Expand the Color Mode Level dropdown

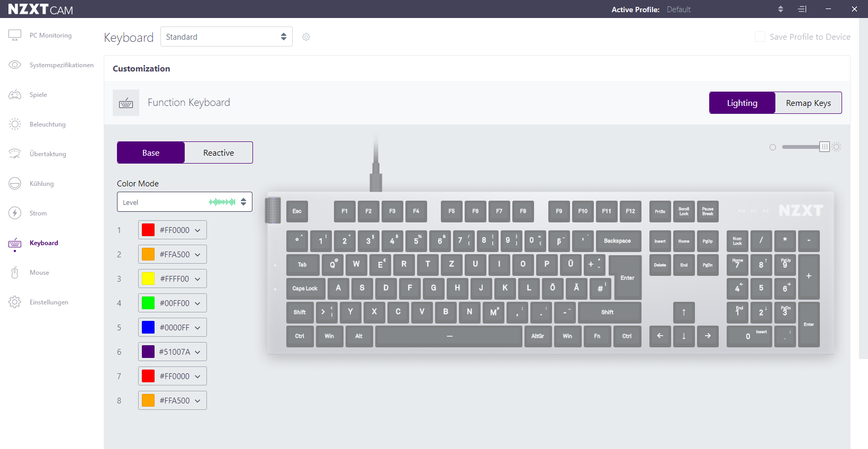pos(184,202)
